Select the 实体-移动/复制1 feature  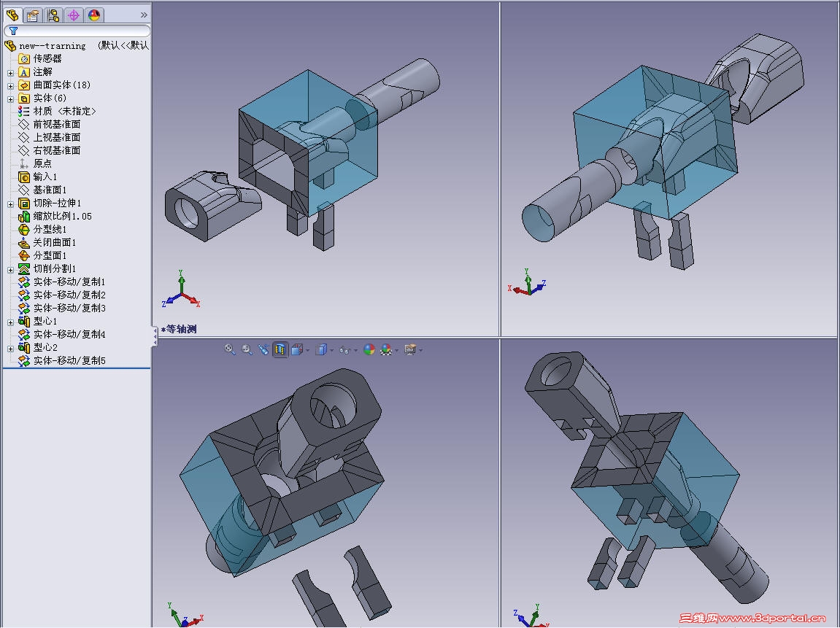[x=69, y=282]
